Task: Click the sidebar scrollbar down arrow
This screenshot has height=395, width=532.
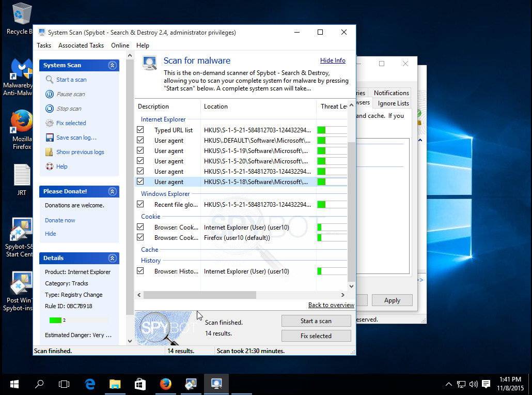Action: tap(130, 341)
